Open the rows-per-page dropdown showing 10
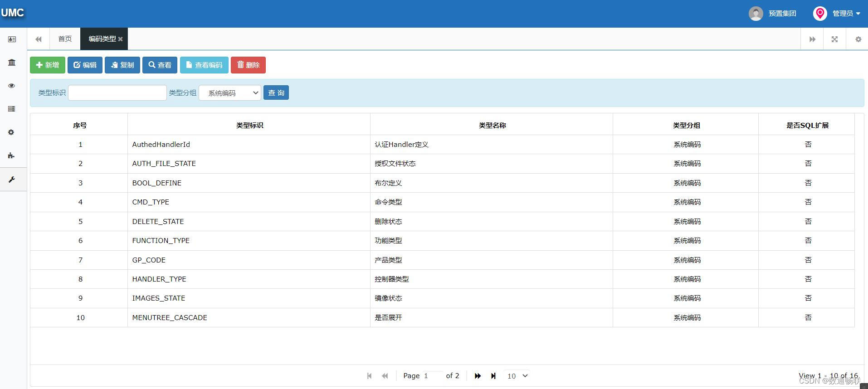 click(517, 376)
